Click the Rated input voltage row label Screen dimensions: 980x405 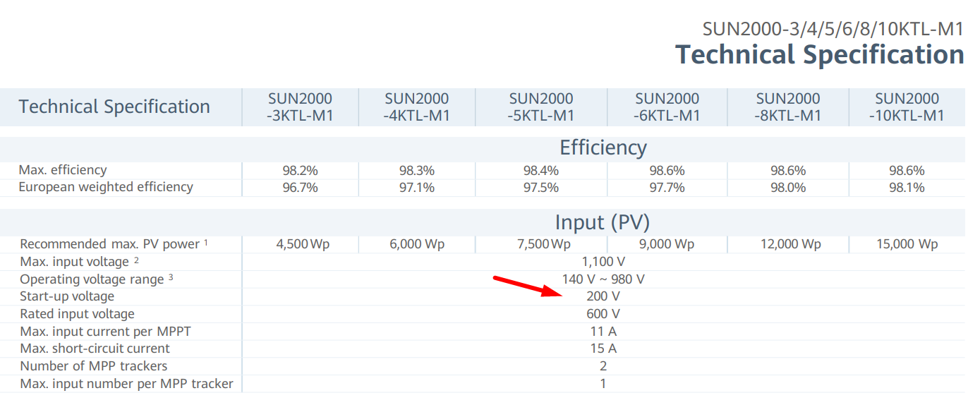[77, 314]
